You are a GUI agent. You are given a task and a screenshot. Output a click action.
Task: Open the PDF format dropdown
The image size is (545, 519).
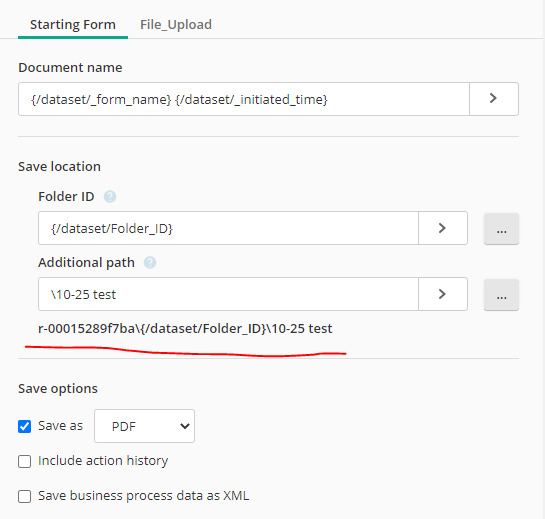pos(144,426)
